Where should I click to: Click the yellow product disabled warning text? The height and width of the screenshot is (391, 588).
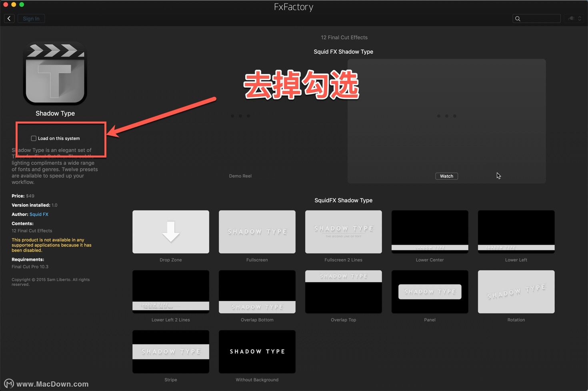point(52,245)
